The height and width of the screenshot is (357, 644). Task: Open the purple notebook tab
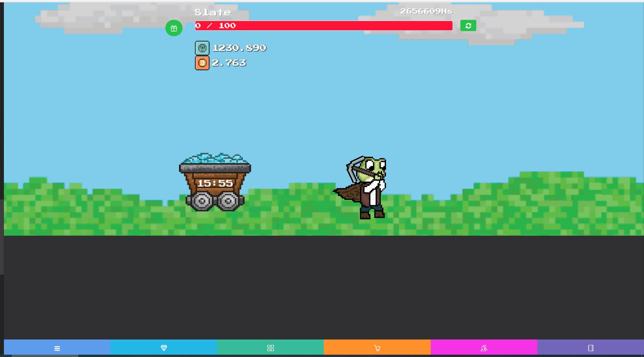click(591, 348)
